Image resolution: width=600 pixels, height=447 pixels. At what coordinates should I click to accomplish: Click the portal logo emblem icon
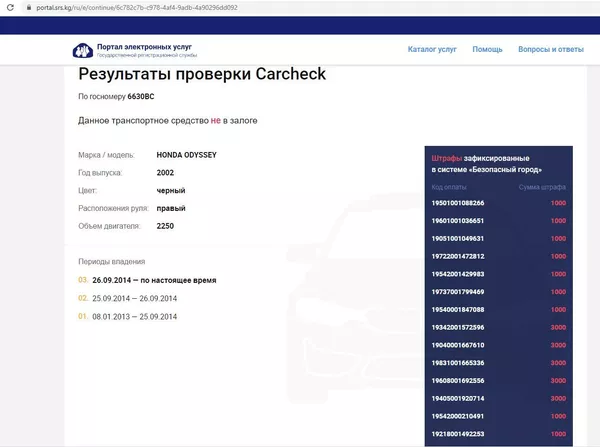(x=81, y=50)
